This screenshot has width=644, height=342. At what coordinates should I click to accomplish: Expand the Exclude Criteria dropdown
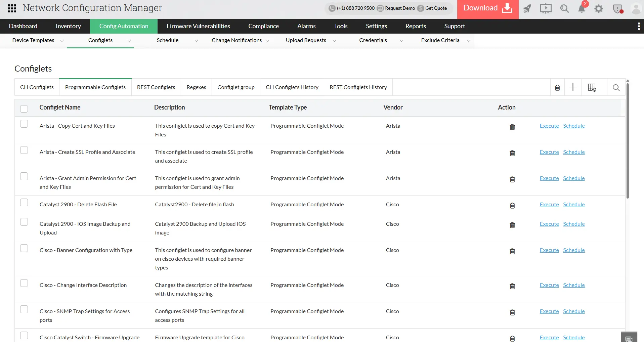469,41
